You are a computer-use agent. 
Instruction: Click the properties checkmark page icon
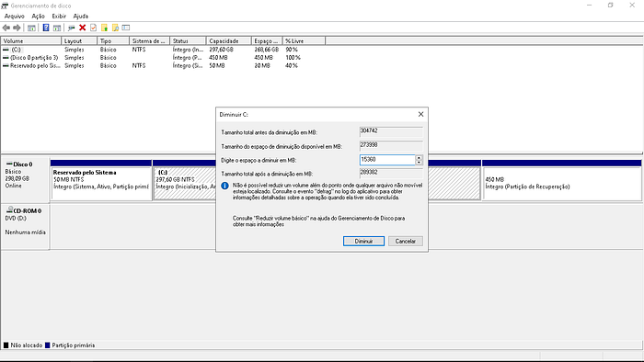pyautogui.click(x=93, y=28)
